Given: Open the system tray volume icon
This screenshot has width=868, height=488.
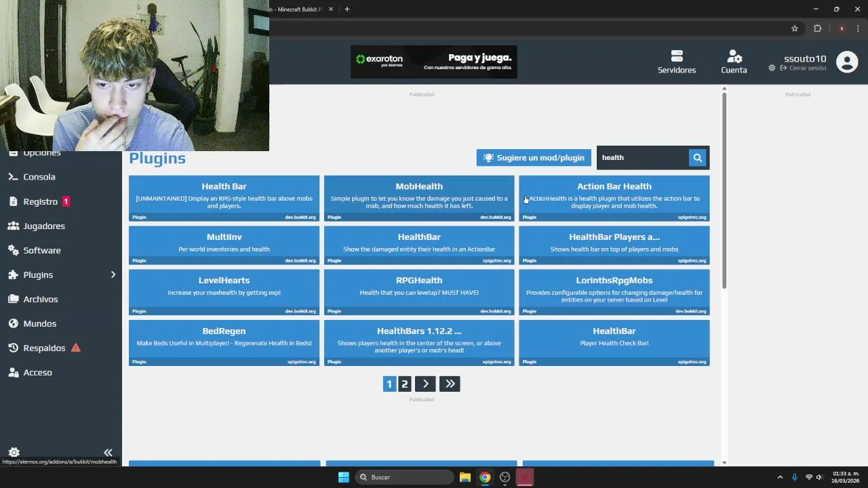Looking at the screenshot, I should click(819, 477).
